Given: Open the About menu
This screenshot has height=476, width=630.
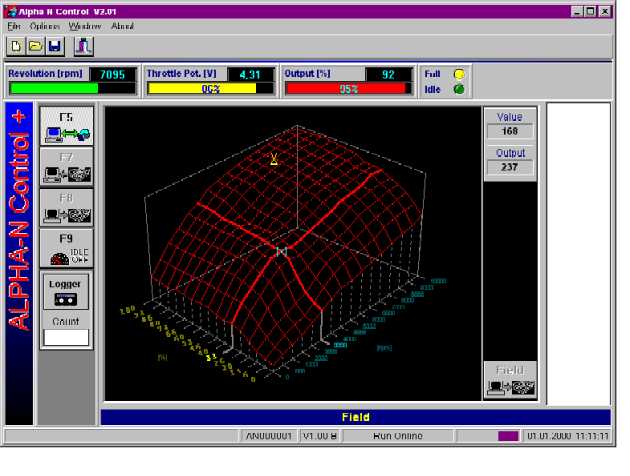Looking at the screenshot, I should coord(122,26).
